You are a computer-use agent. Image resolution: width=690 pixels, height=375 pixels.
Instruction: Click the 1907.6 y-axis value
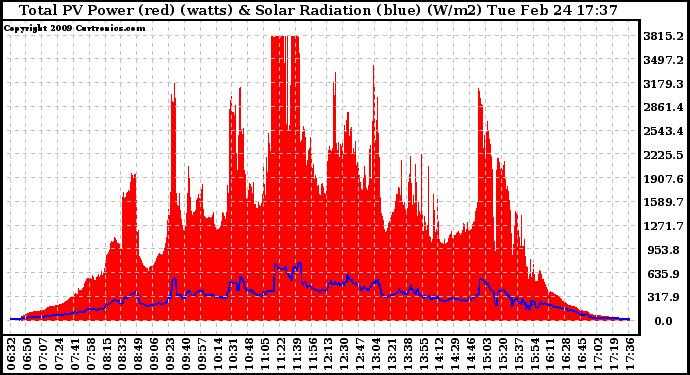(x=663, y=179)
